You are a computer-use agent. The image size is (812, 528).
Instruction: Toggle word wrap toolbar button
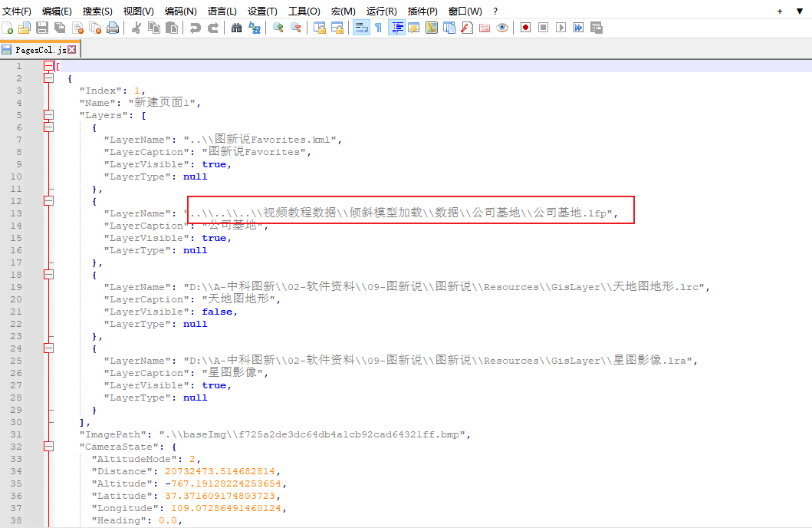[360, 28]
